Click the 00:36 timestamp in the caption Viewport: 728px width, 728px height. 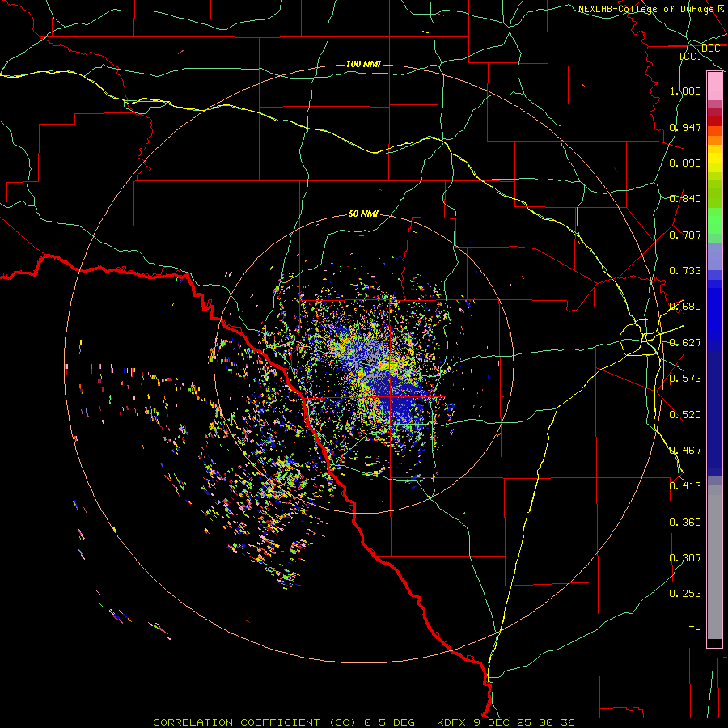pyautogui.click(x=557, y=722)
